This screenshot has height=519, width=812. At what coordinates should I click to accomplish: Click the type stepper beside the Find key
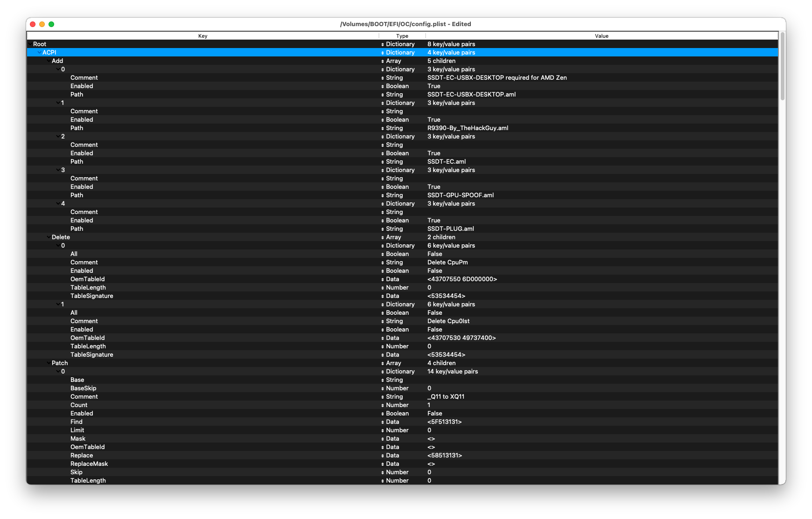coord(383,422)
